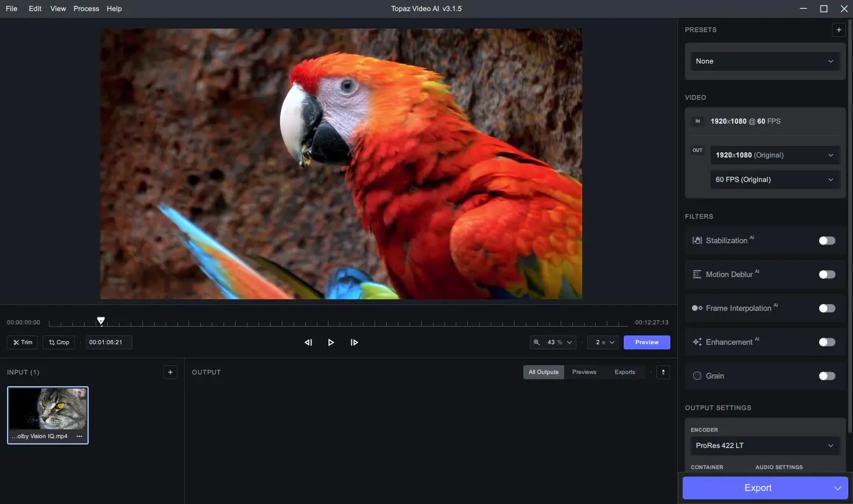Open the 43 % zoom level dropdown
Image resolution: width=853 pixels, height=504 pixels.
(553, 342)
